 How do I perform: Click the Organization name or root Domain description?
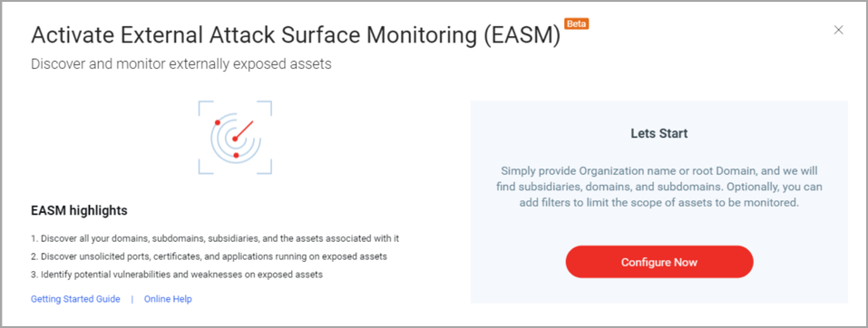[659, 187]
